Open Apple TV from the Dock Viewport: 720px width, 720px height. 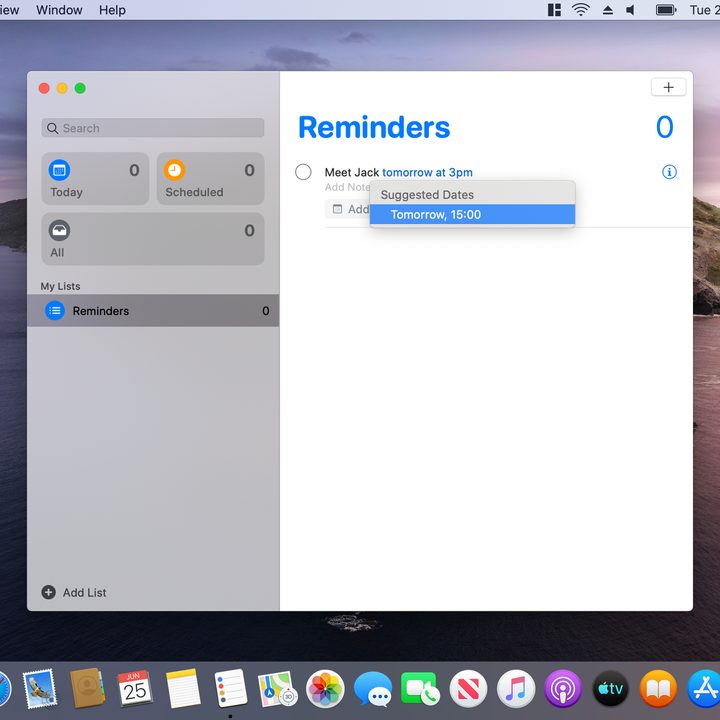611,688
